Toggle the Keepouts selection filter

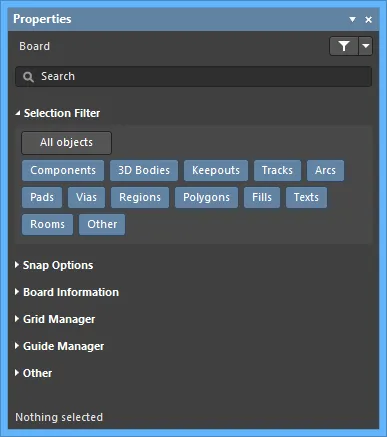click(216, 170)
